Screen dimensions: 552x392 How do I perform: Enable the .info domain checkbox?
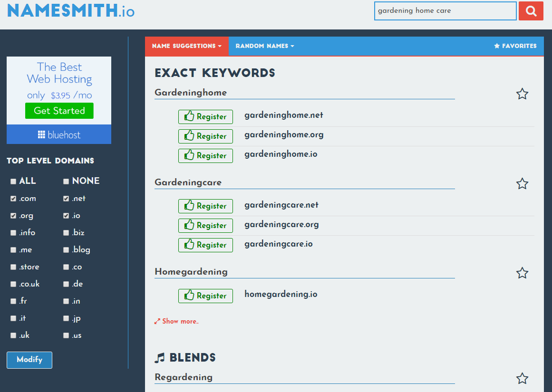click(x=13, y=232)
